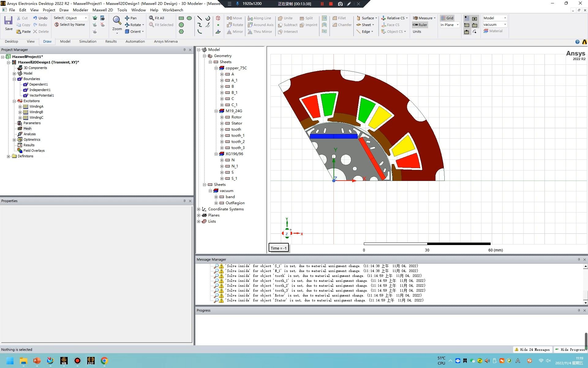Select the Draw Line tool
Viewport: 588px width, 368px height.
199,18
